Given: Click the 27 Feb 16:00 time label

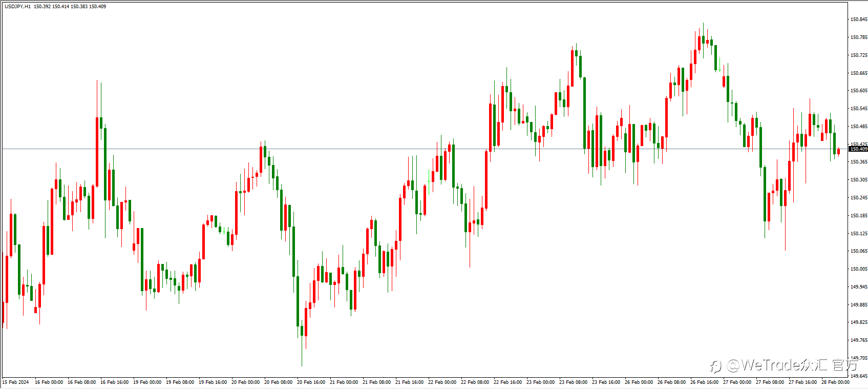Looking at the screenshot, I should 803,382.
